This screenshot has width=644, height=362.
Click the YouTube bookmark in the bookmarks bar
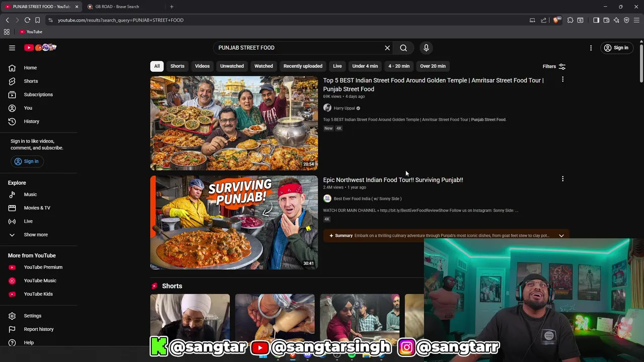coord(31,32)
